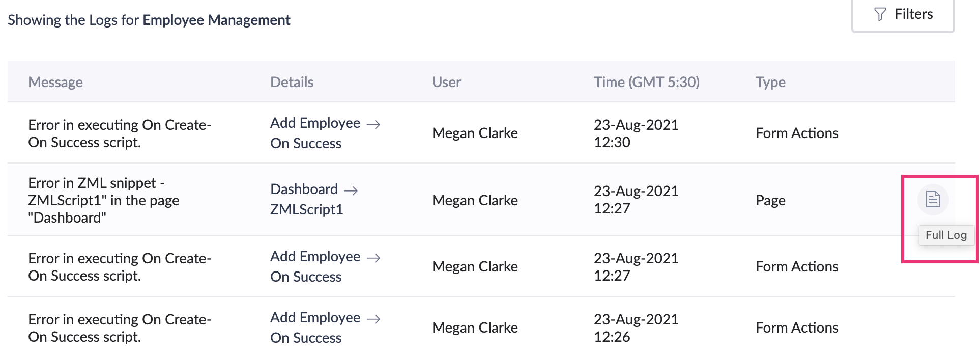The height and width of the screenshot is (354, 980).
Task: Click arrow next to Dashboard link
Action: (351, 190)
